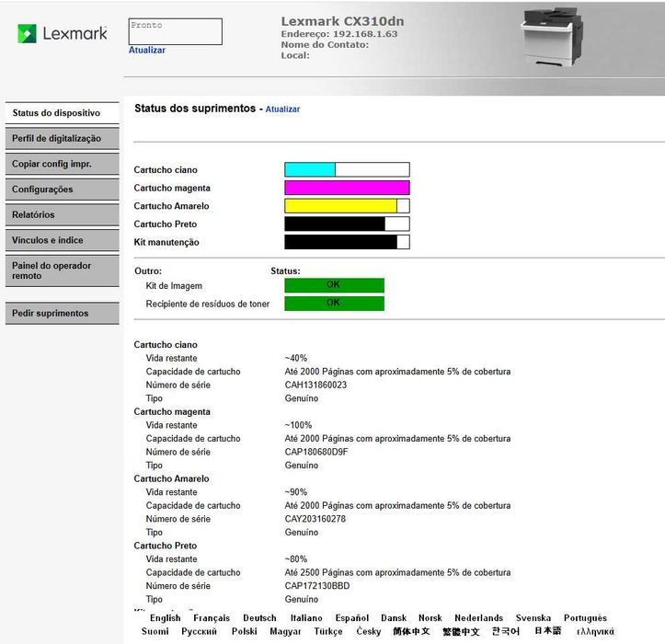
Task: Switch language to Deutsch
Action: [259, 618]
